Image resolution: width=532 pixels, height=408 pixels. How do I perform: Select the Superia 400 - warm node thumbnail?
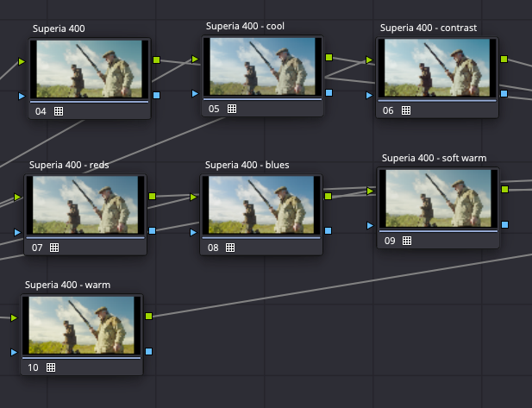click(80, 325)
